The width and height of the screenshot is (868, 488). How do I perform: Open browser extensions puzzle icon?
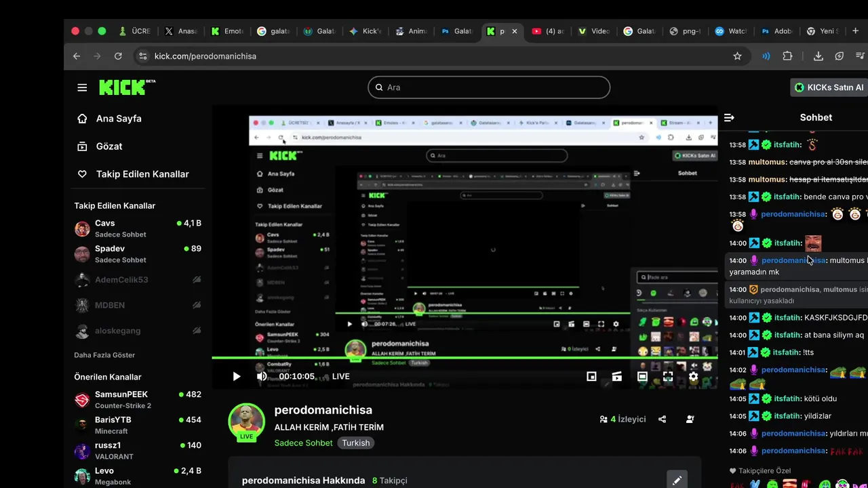click(787, 56)
